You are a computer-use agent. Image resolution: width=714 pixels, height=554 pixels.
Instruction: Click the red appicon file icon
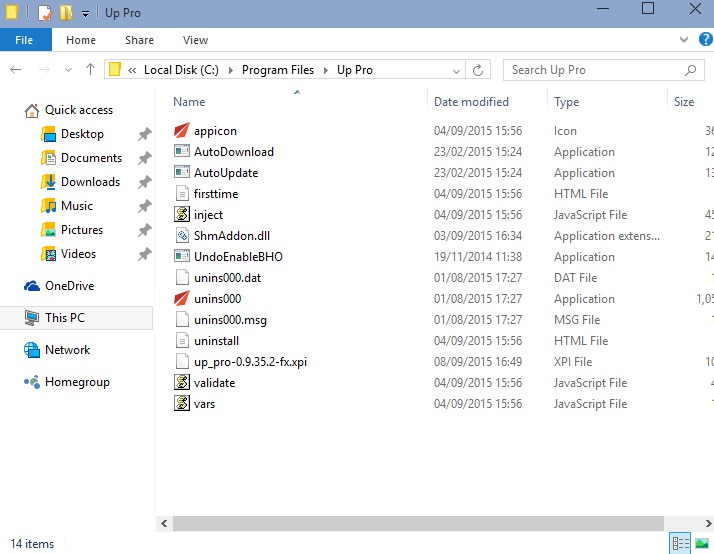click(181, 131)
